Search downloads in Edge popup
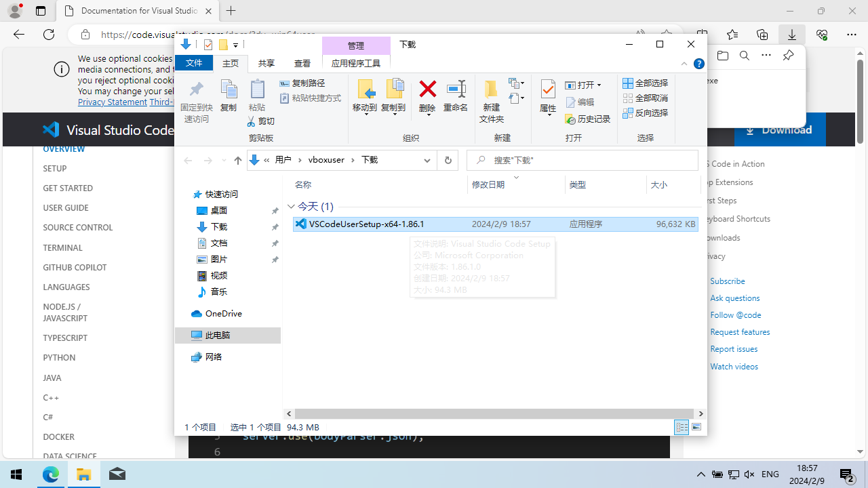The height and width of the screenshot is (488, 868). click(x=745, y=56)
